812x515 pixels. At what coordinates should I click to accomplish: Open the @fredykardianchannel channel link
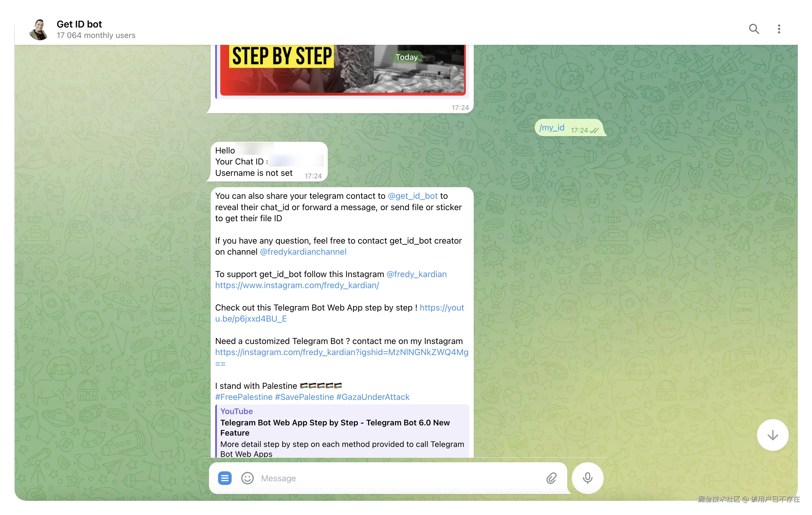pyautogui.click(x=303, y=252)
